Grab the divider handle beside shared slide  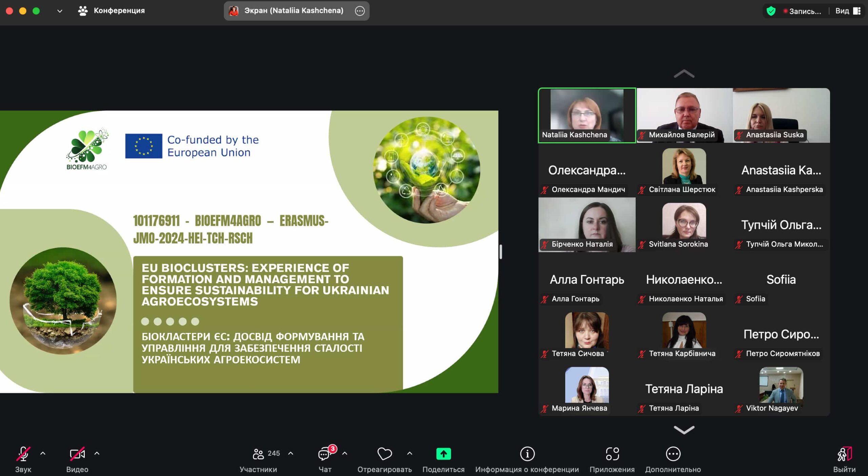(x=501, y=252)
